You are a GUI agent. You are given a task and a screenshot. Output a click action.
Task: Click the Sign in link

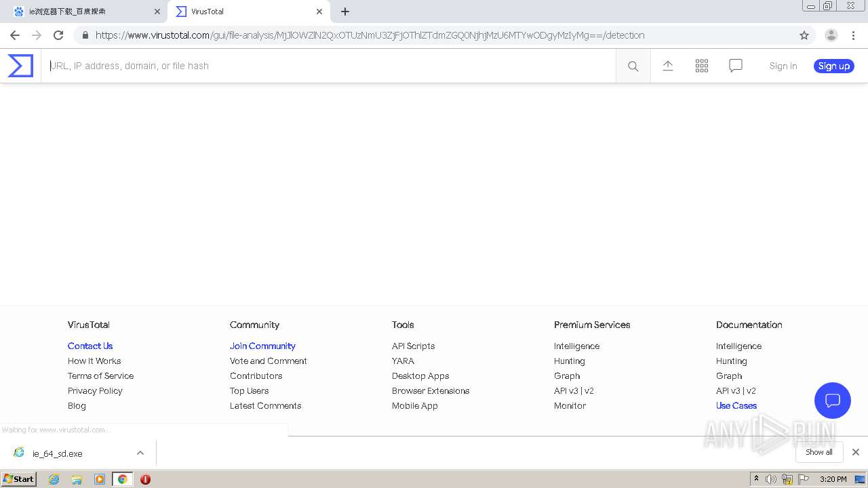point(783,66)
